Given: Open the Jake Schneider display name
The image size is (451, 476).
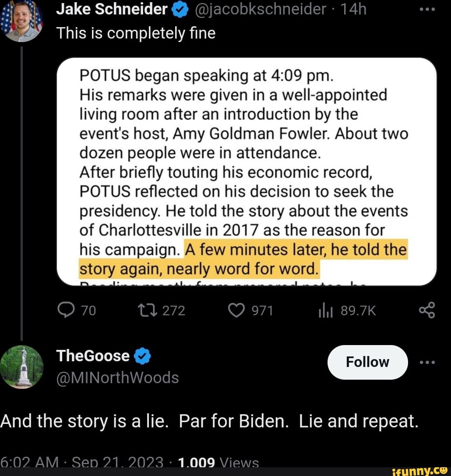Looking at the screenshot, I should [112, 9].
